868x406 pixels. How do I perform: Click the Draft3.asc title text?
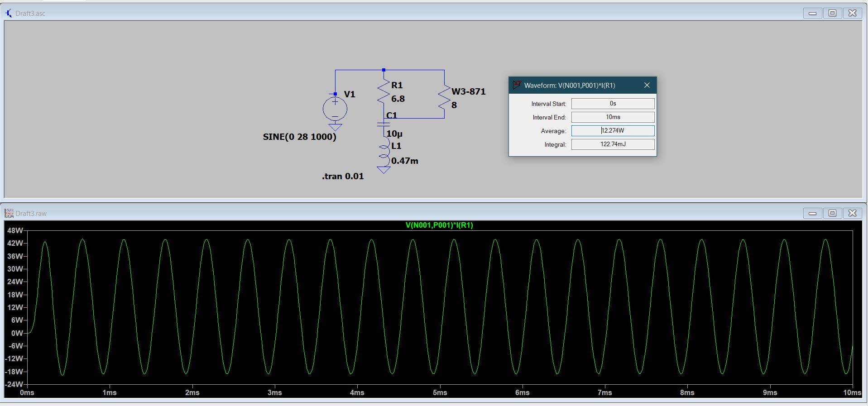[x=30, y=13]
